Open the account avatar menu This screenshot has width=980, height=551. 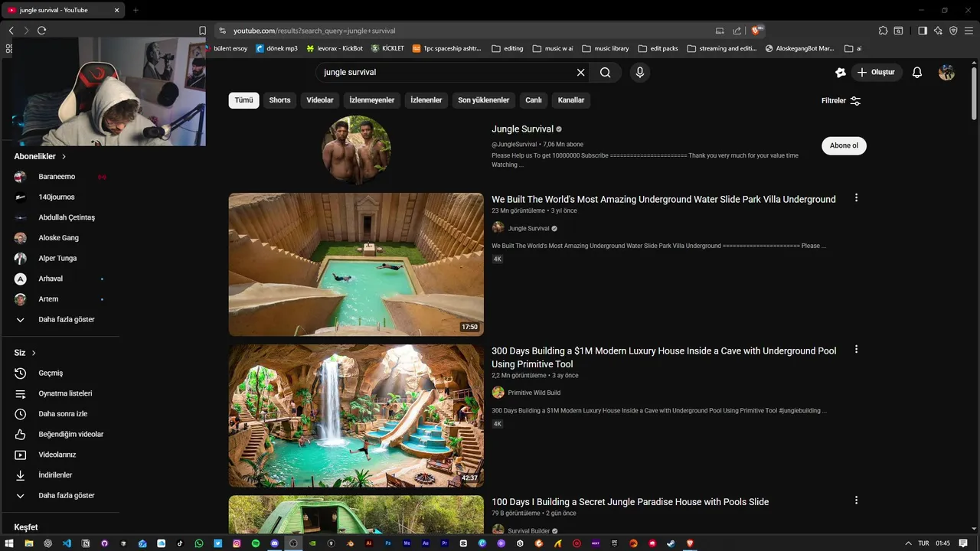[x=946, y=72]
